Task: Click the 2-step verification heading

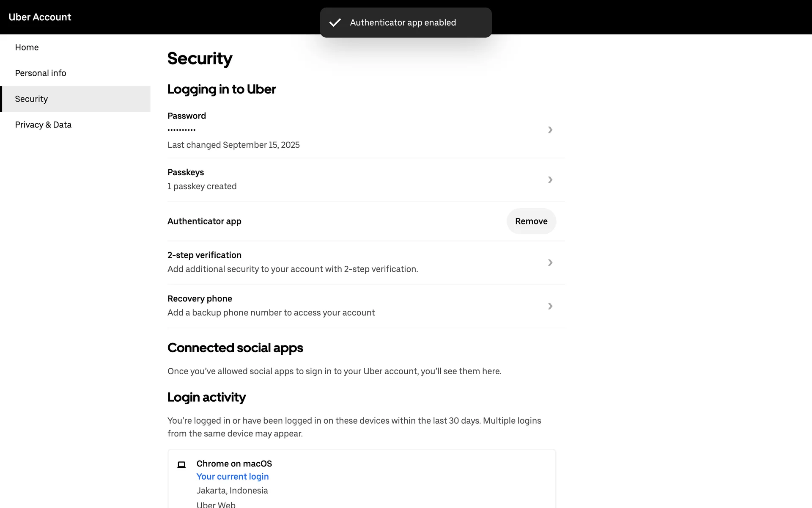Action: coord(204,255)
